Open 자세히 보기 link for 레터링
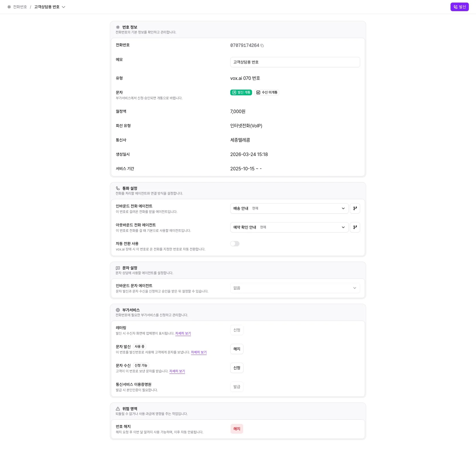This screenshot has height=458, width=476. click(183, 333)
